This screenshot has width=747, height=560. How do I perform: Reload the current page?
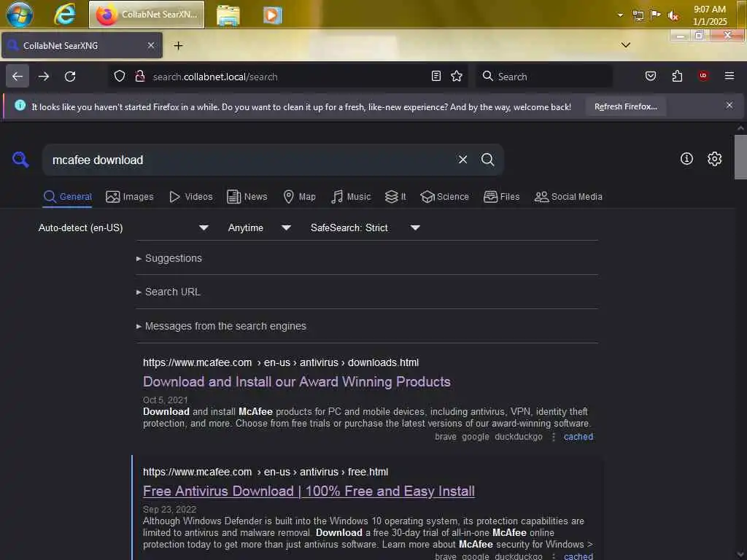[x=70, y=76]
